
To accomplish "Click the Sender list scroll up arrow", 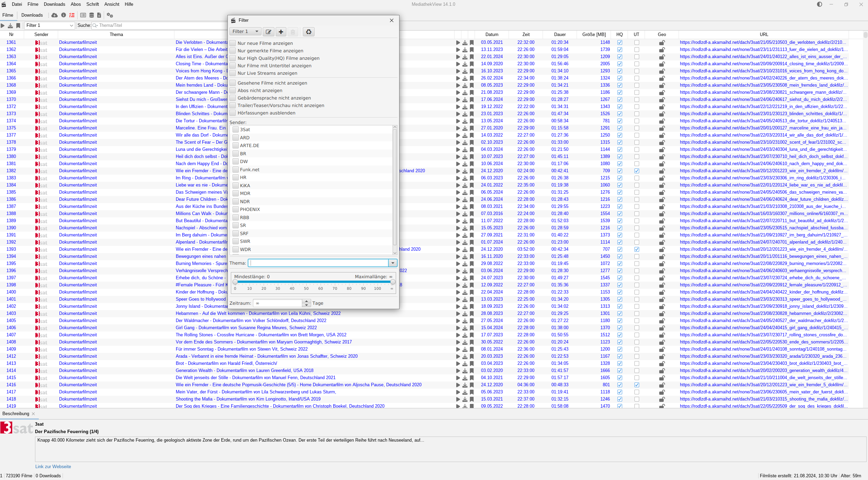I will point(395,127).
